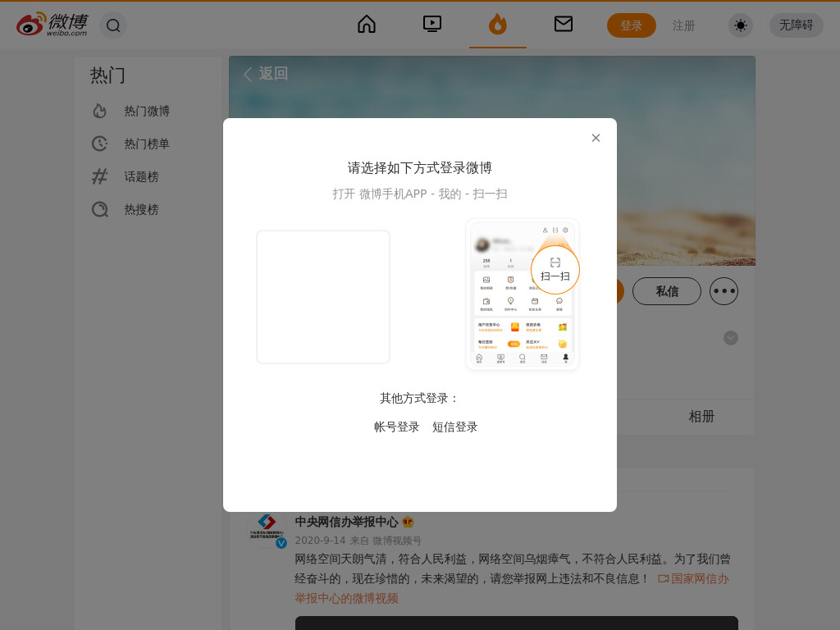
Task: Choose 帐号登录 login method
Action: point(396,427)
